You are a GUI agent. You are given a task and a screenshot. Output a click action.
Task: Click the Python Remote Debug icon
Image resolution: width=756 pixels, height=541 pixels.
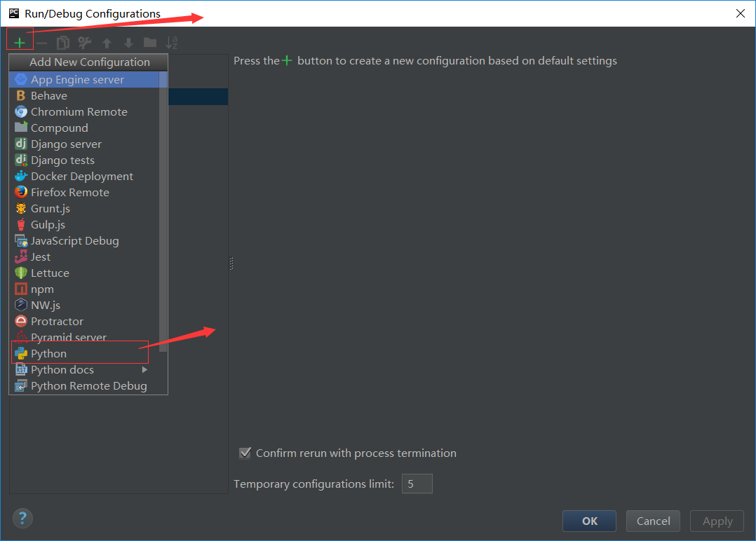[x=21, y=386]
